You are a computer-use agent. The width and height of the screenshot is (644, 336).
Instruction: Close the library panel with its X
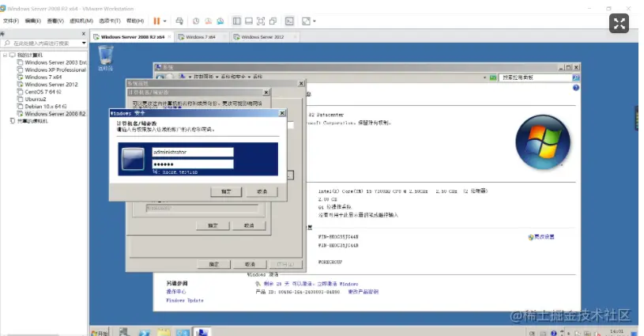pos(84,34)
